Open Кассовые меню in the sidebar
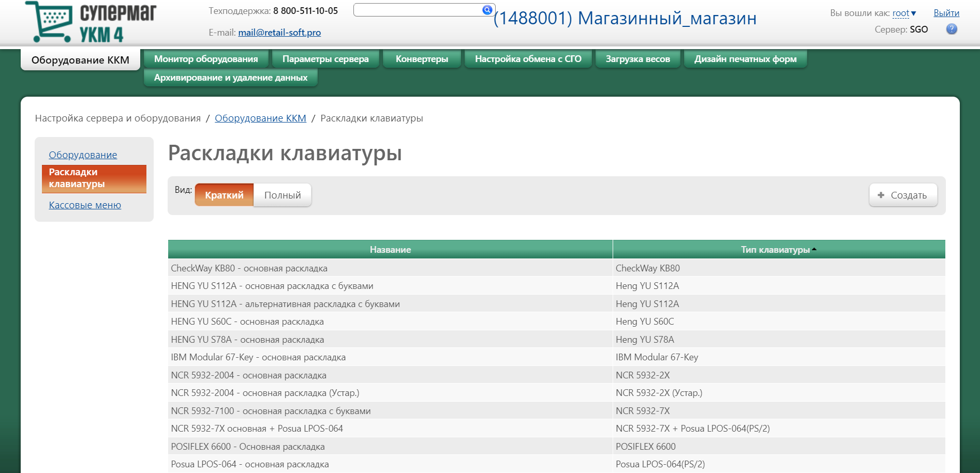The height and width of the screenshot is (473, 980). [85, 205]
